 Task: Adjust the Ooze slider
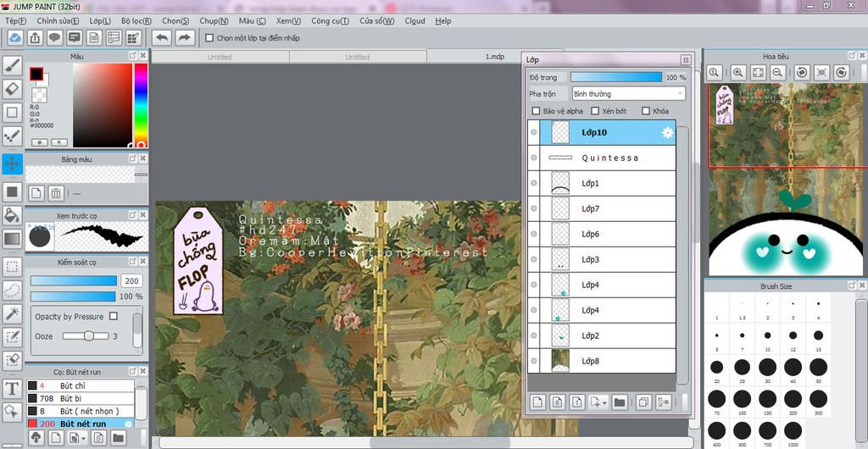click(x=86, y=336)
